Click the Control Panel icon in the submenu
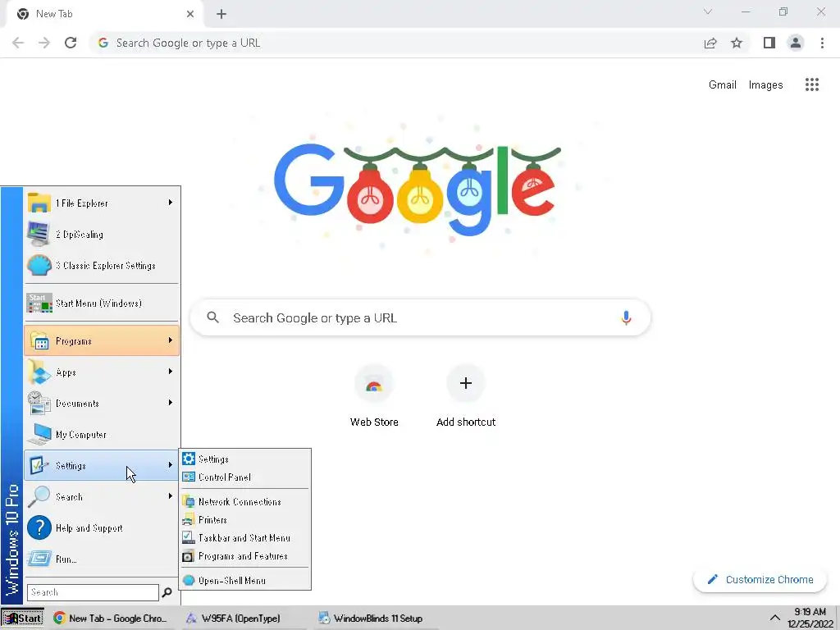840x630 pixels. (189, 477)
